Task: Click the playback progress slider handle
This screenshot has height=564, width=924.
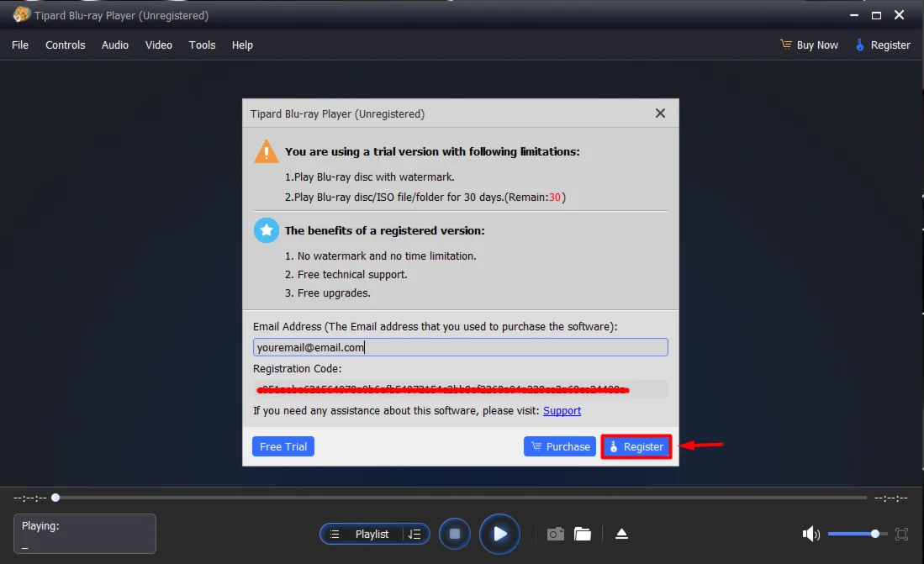Action: pyautogui.click(x=55, y=498)
